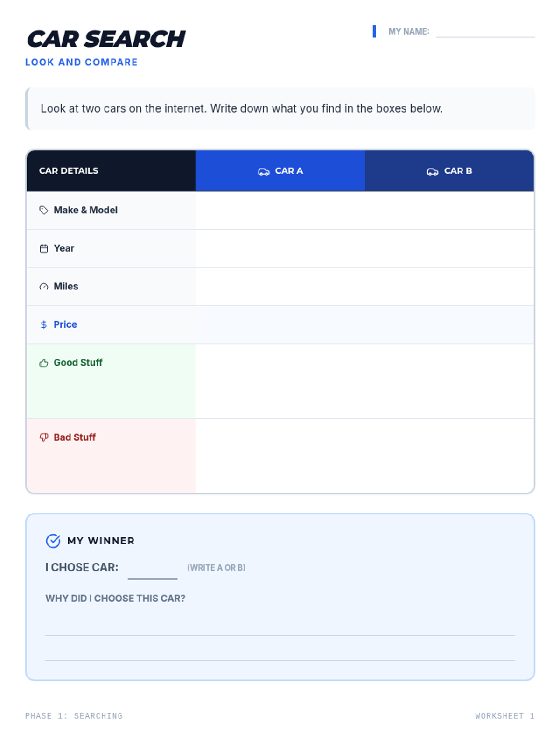Click the checkmark circle icon by My Winner
Viewport: 560px width, 747px height.
pyautogui.click(x=53, y=541)
